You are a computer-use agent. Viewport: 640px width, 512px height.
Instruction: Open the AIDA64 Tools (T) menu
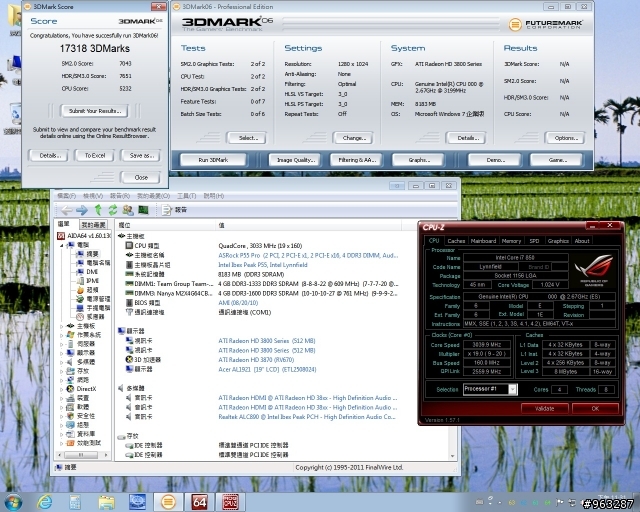pyautogui.click(x=187, y=196)
